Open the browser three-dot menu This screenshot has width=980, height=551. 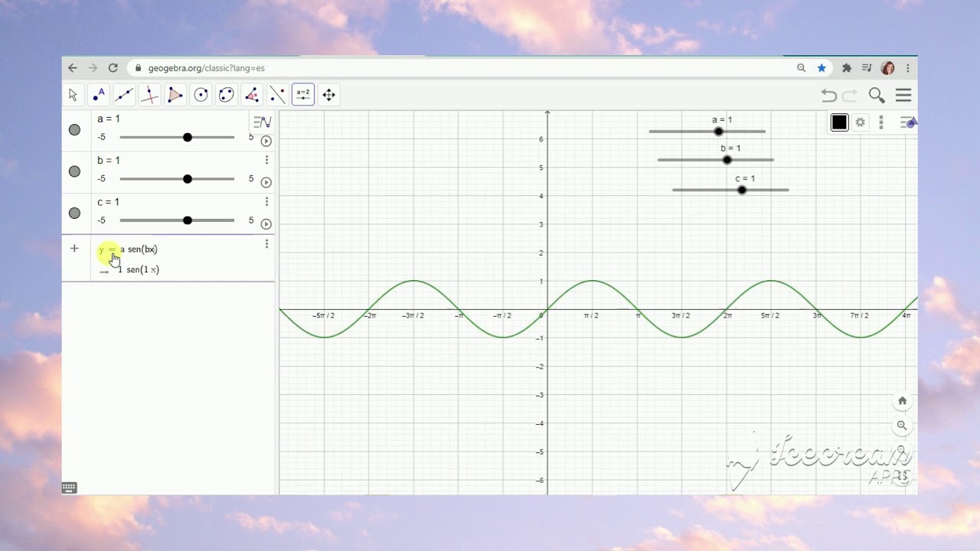(x=908, y=68)
